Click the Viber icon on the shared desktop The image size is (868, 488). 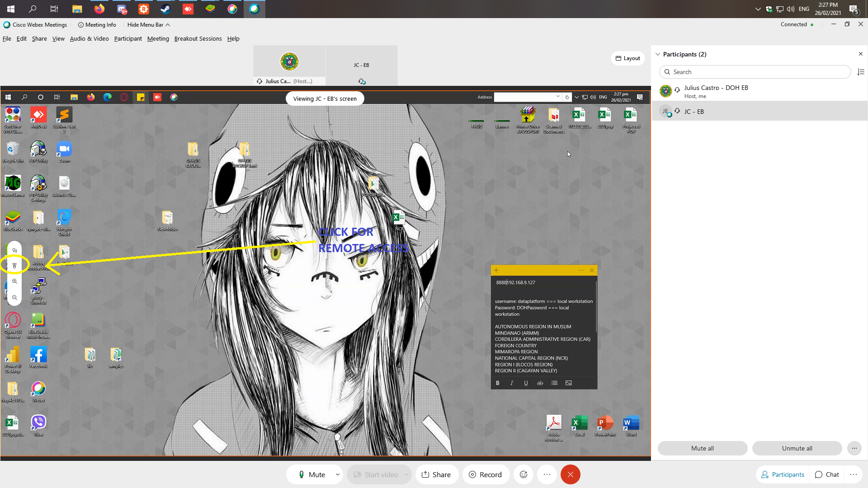point(38,426)
